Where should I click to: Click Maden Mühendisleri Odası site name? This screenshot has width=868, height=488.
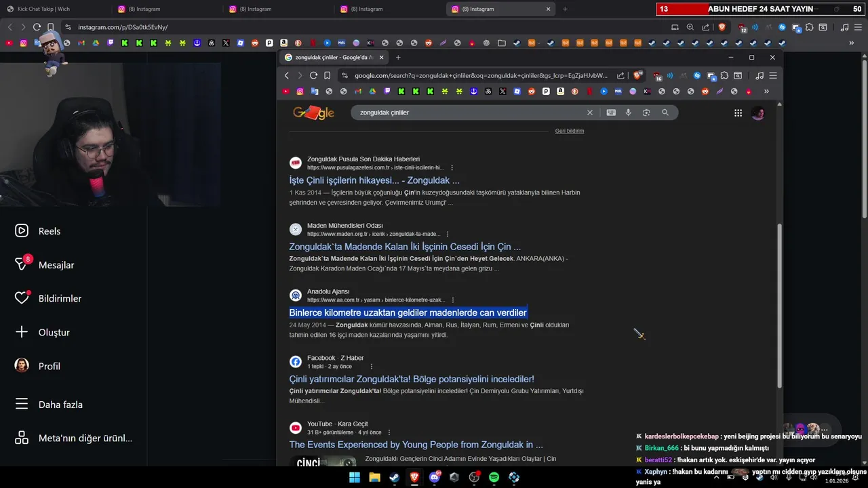click(345, 225)
